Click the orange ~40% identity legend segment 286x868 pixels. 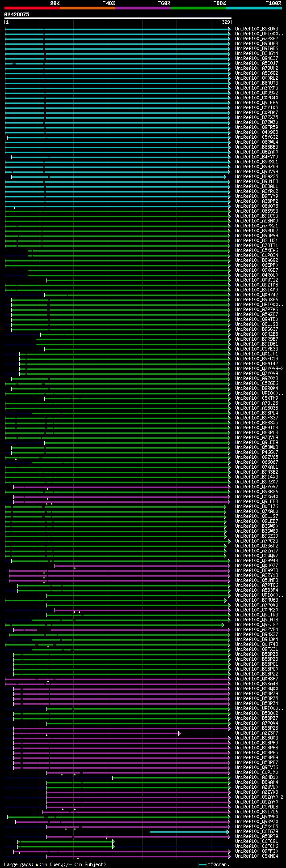(x=88, y=8)
